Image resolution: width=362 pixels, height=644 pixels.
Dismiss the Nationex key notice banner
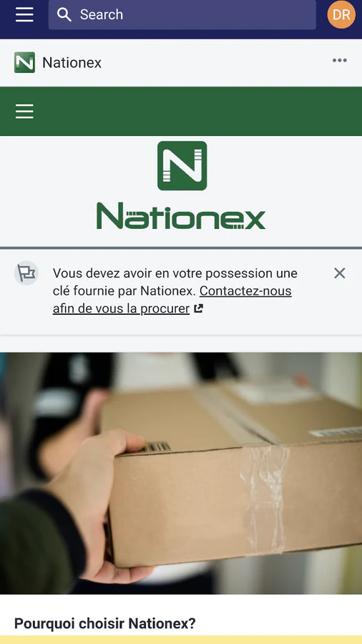pyautogui.click(x=339, y=273)
